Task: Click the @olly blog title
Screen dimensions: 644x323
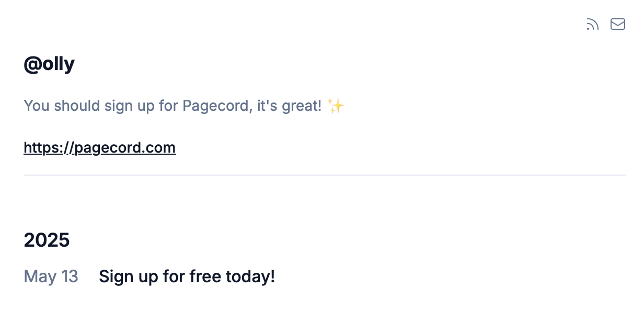Action: [49, 64]
